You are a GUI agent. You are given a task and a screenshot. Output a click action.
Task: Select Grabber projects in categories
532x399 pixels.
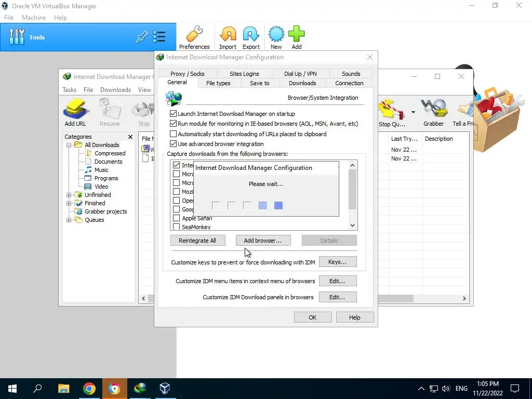(105, 211)
